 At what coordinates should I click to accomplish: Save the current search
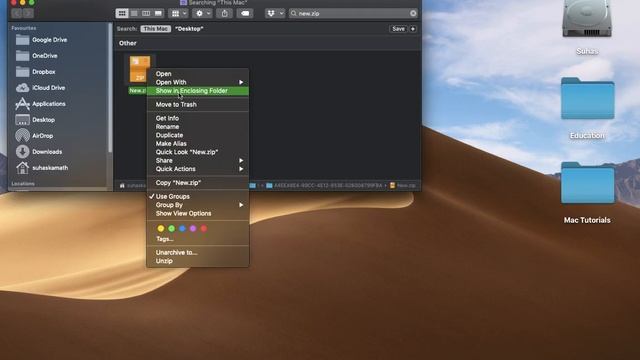point(398,29)
